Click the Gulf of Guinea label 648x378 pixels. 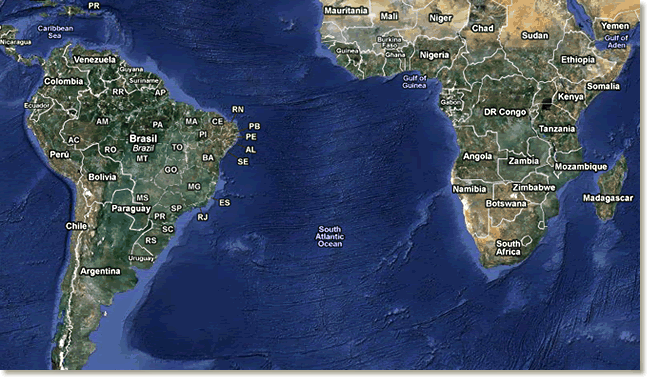[x=415, y=82]
